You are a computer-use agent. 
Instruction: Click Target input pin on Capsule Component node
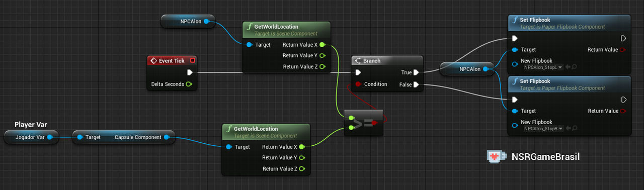[x=80, y=137]
